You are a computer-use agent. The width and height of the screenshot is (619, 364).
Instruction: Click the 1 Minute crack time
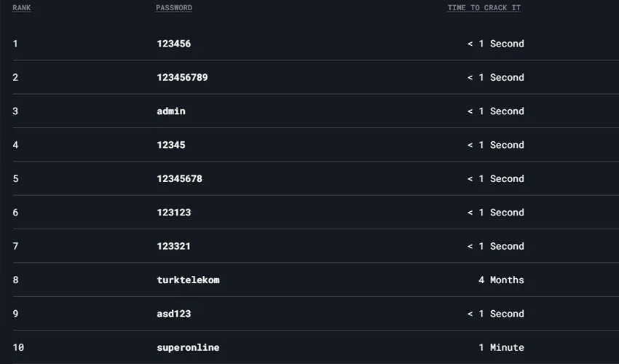pos(501,347)
